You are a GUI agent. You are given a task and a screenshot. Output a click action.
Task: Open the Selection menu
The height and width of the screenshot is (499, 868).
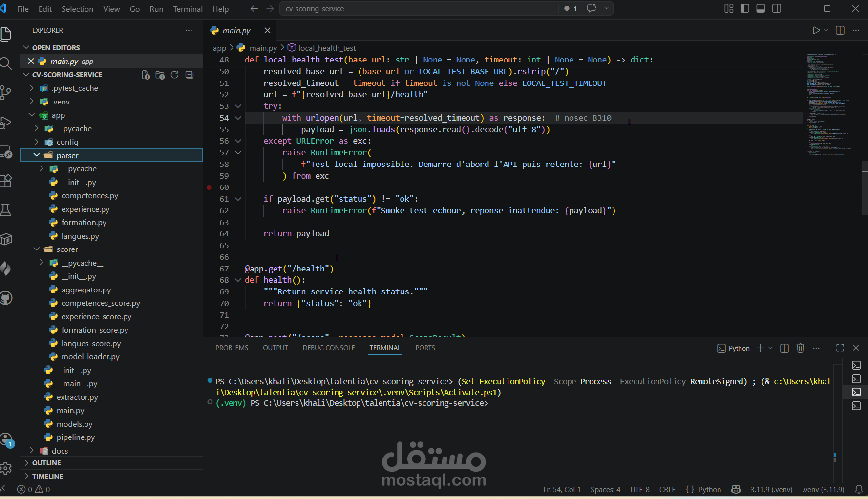coord(77,9)
